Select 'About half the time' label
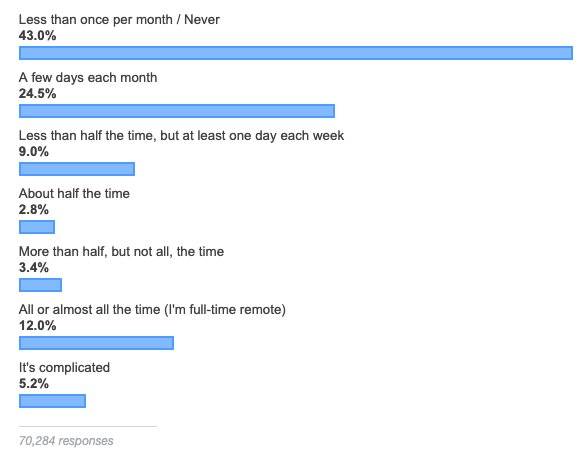The image size is (584, 455). click(74, 194)
